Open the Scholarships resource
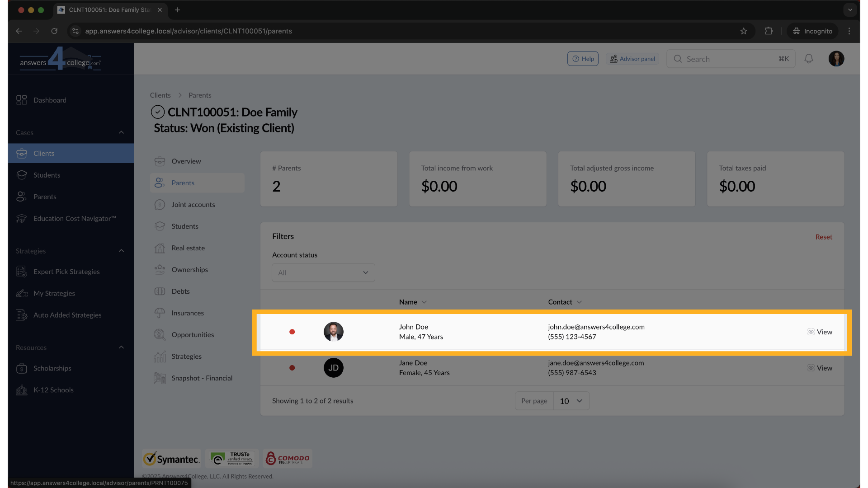The image size is (868, 488). pyautogui.click(x=52, y=368)
